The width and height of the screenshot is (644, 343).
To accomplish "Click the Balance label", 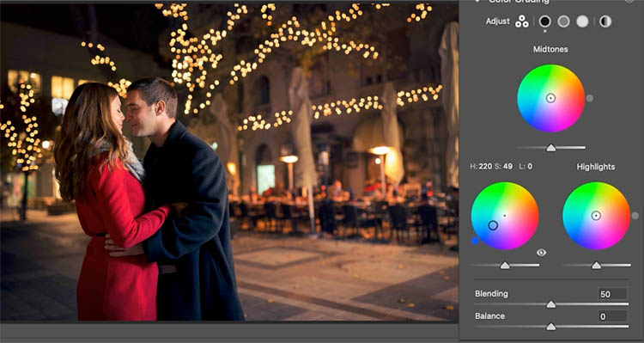I will point(489,315).
